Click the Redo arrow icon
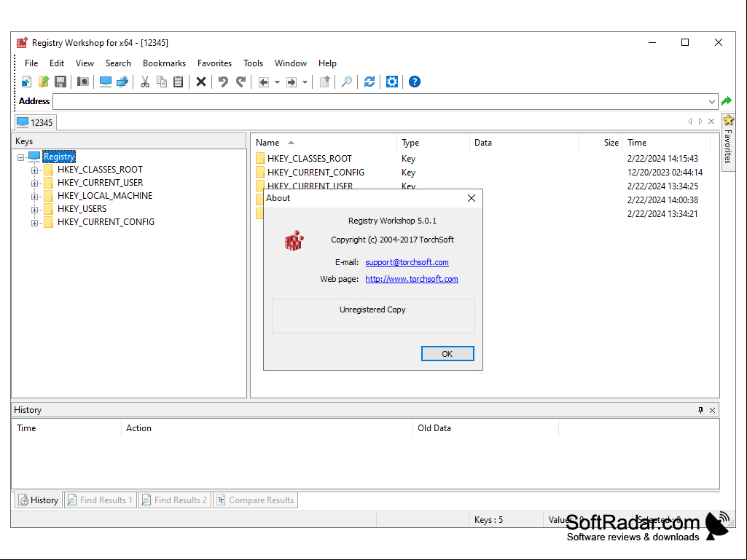 (241, 82)
